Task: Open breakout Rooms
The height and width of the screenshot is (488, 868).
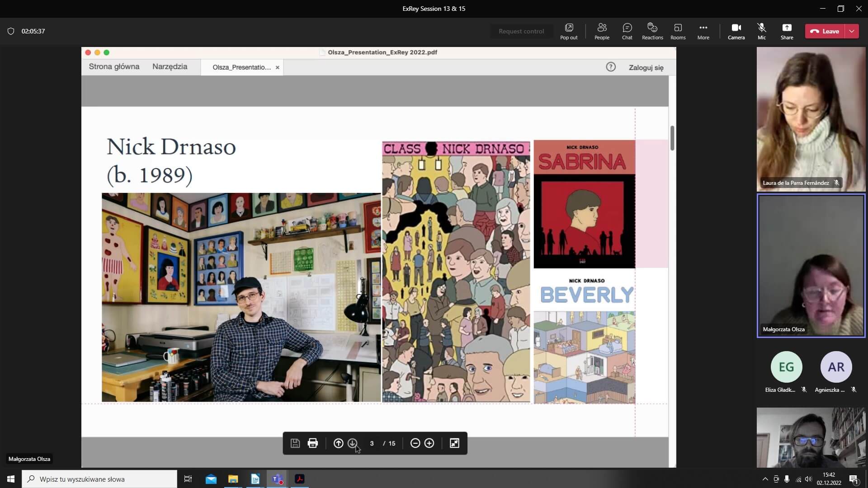Action: (x=678, y=31)
